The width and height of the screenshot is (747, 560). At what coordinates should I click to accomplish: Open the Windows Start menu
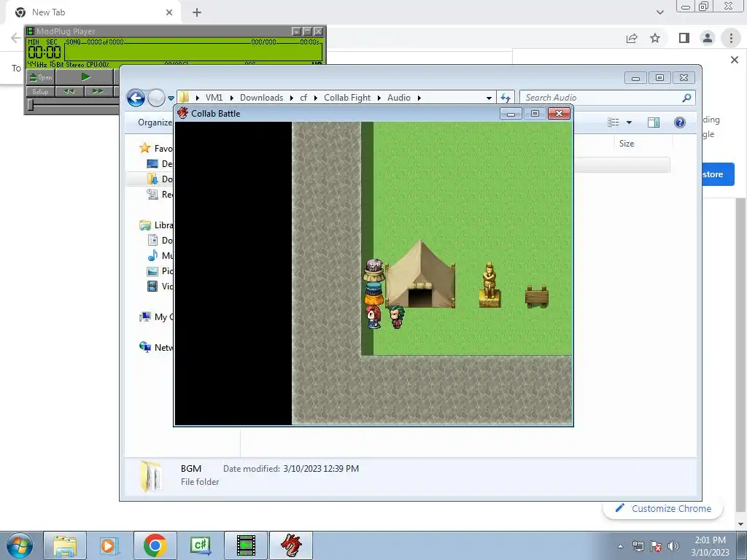pyautogui.click(x=20, y=545)
